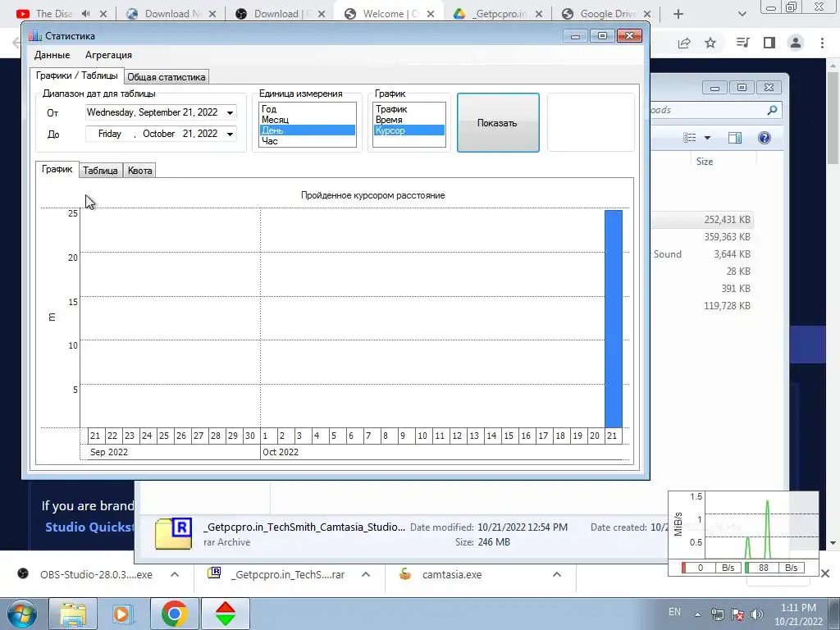The height and width of the screenshot is (630, 840).
Task: Expand Explorer view options arrow
Action: pos(707,138)
